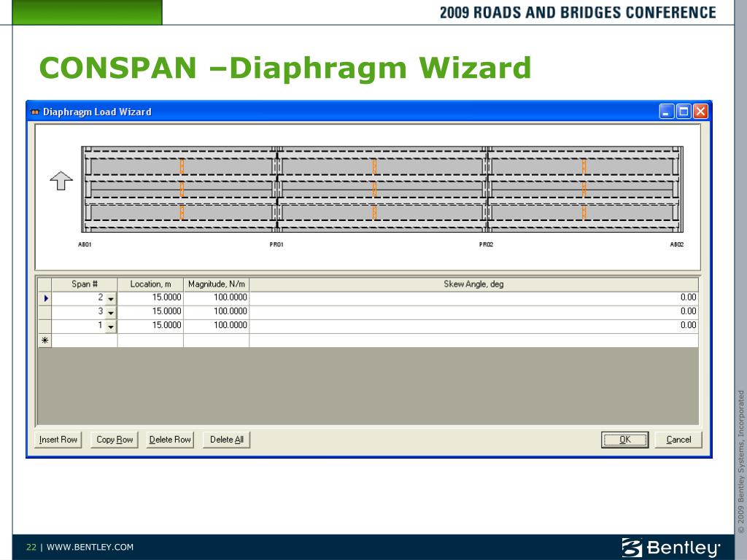Click the Insert Row button
747x560 pixels.
coord(58,440)
